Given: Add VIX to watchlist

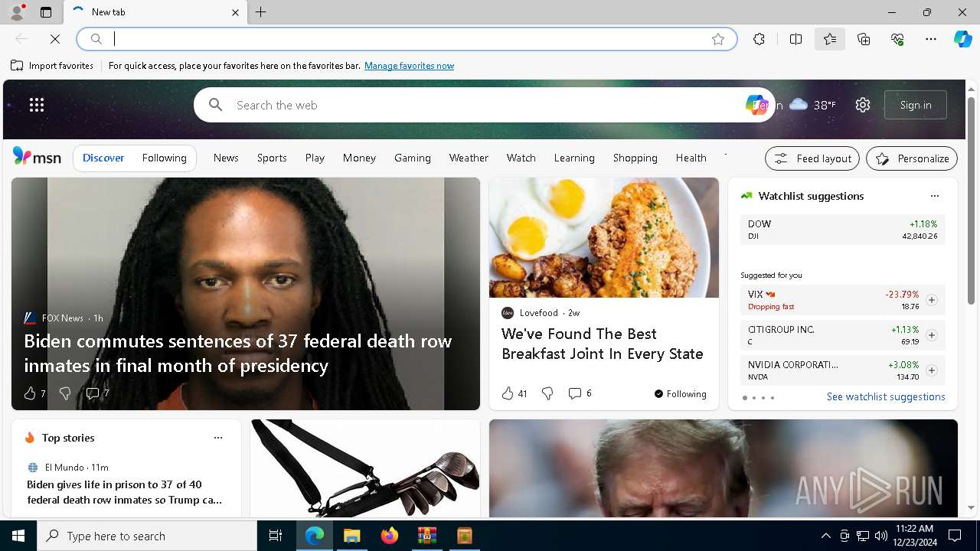Looking at the screenshot, I should (x=931, y=300).
